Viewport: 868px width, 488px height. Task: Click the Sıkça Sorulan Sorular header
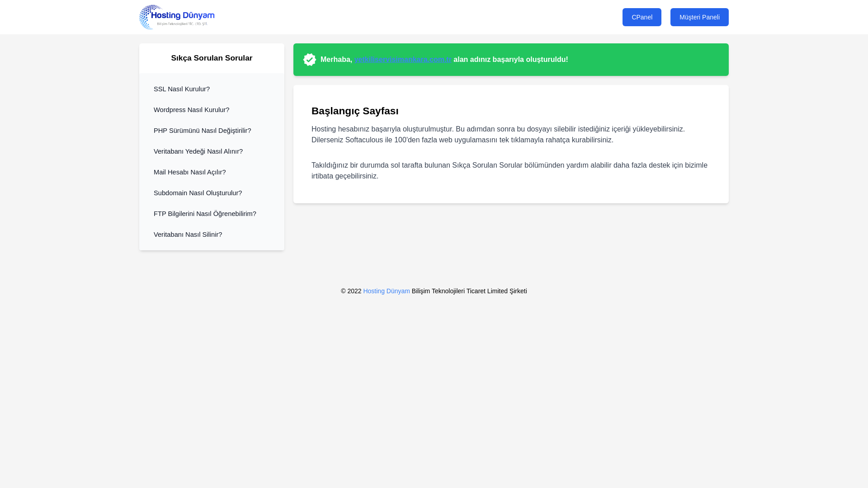pyautogui.click(x=212, y=58)
